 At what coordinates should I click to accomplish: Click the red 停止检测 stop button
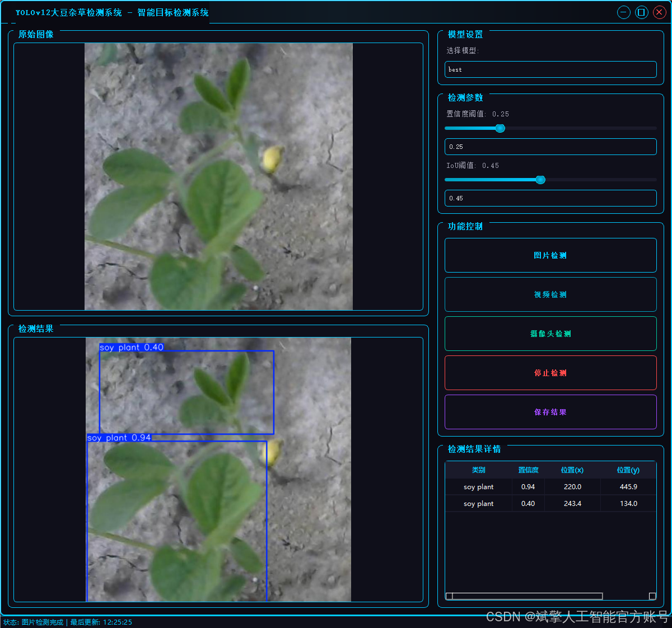coord(550,373)
